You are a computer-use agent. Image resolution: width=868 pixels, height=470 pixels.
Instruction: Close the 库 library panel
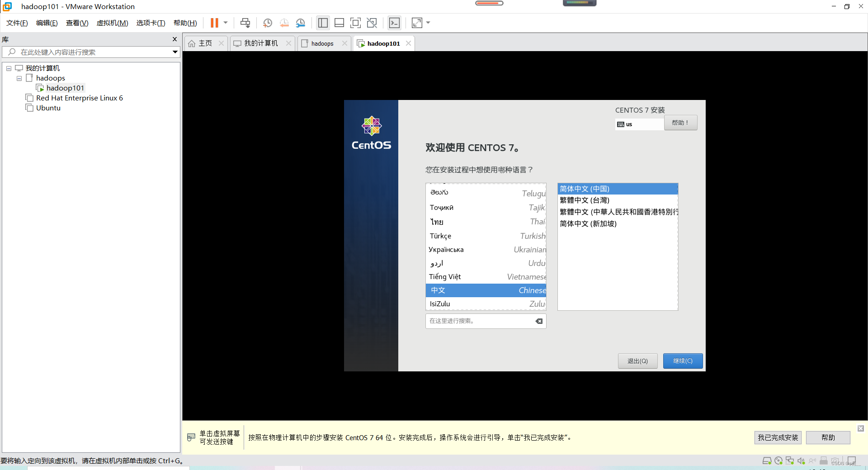[x=175, y=39]
